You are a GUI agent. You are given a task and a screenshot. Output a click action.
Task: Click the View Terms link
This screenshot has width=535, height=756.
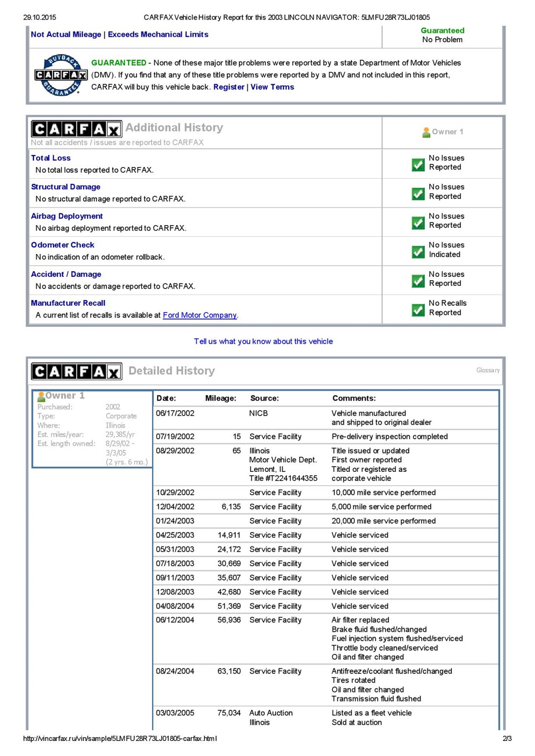272,87
